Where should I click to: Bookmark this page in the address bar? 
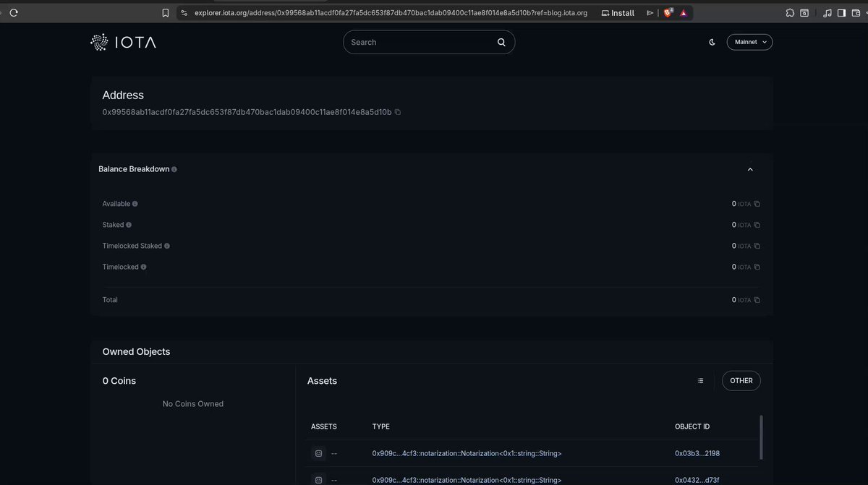166,13
